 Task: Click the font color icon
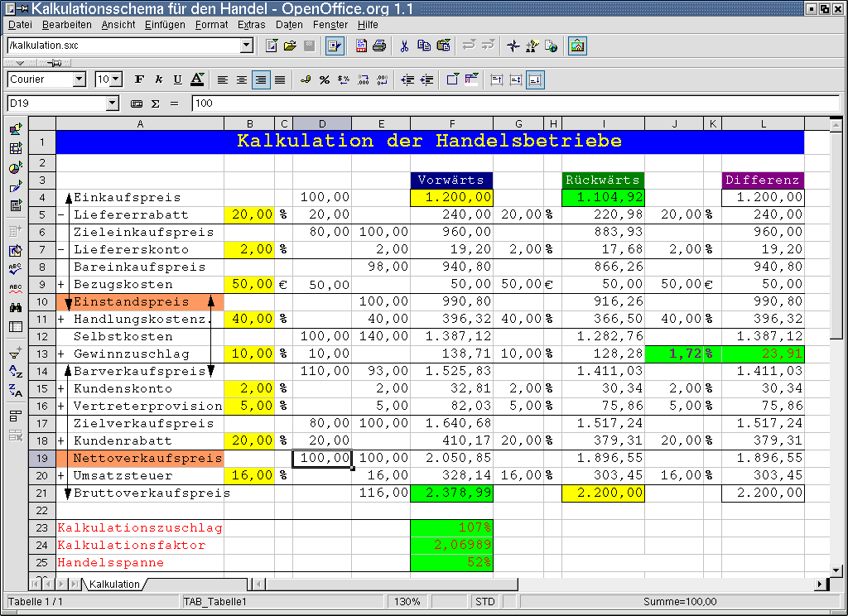click(x=197, y=79)
